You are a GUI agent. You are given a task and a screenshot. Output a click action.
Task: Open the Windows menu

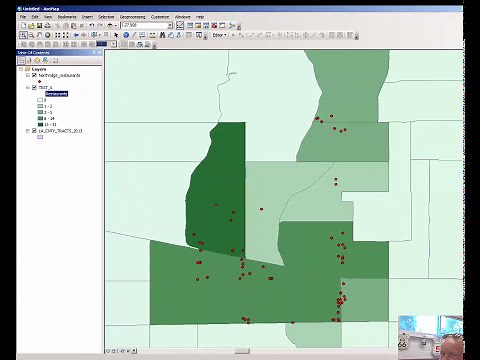[x=183, y=17]
